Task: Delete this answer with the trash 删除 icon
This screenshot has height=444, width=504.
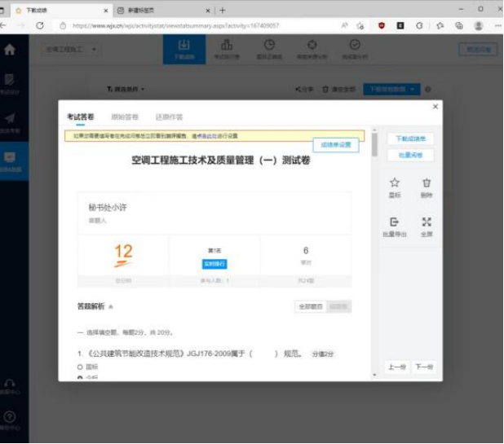Action: point(427,182)
